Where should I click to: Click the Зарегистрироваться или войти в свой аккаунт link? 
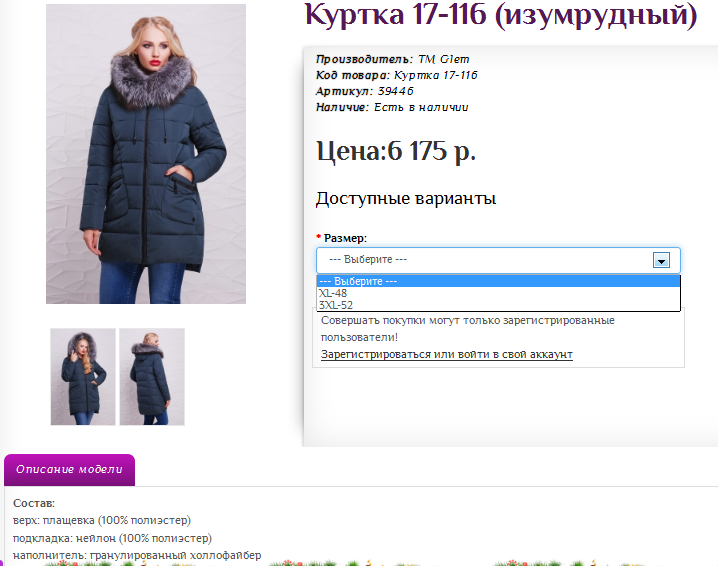(446, 354)
